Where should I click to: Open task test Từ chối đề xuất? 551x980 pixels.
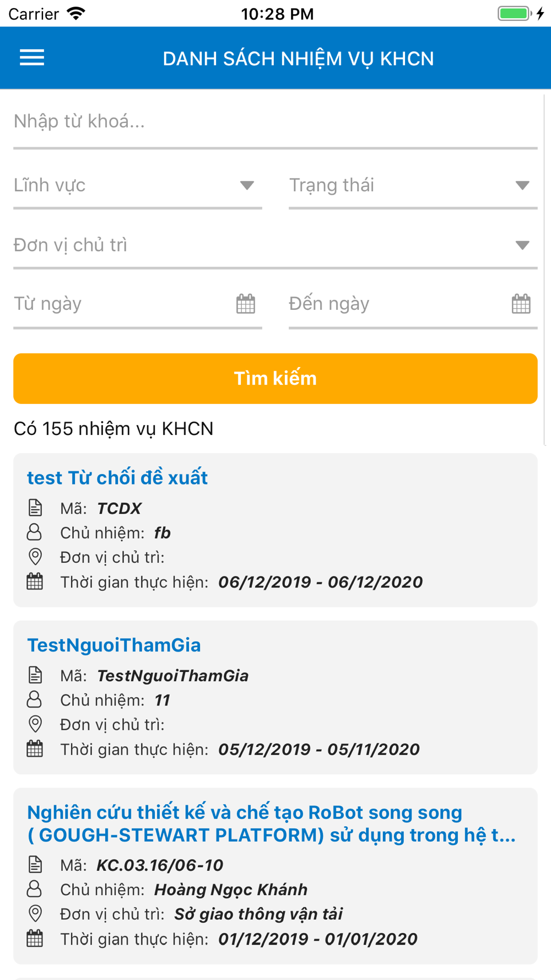coord(117,477)
